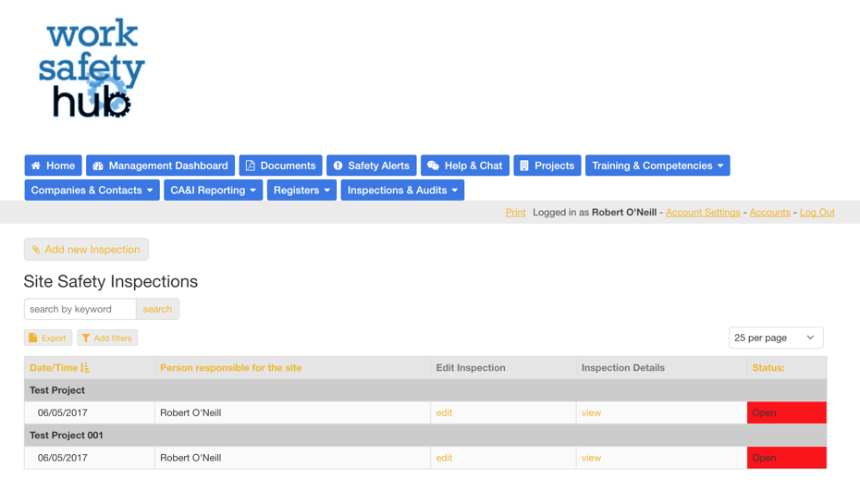Click the Add filters button
Viewport: 860px width, 504px height.
107,338
